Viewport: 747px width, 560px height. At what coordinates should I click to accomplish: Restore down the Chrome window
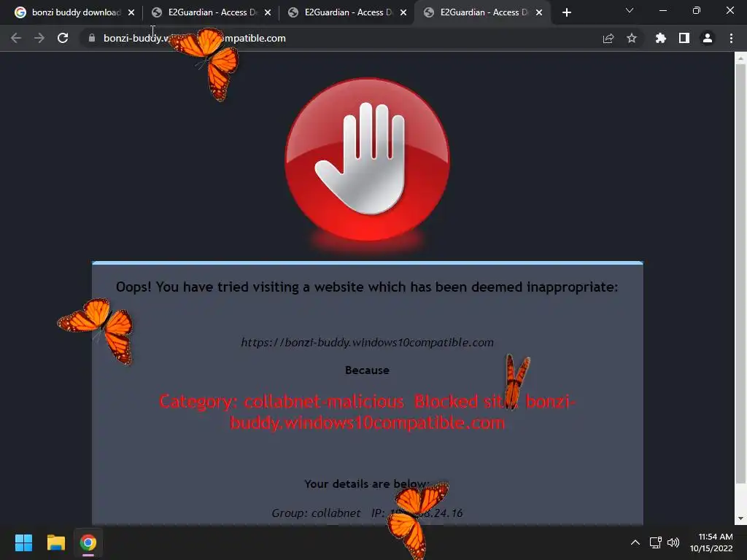coord(697,10)
